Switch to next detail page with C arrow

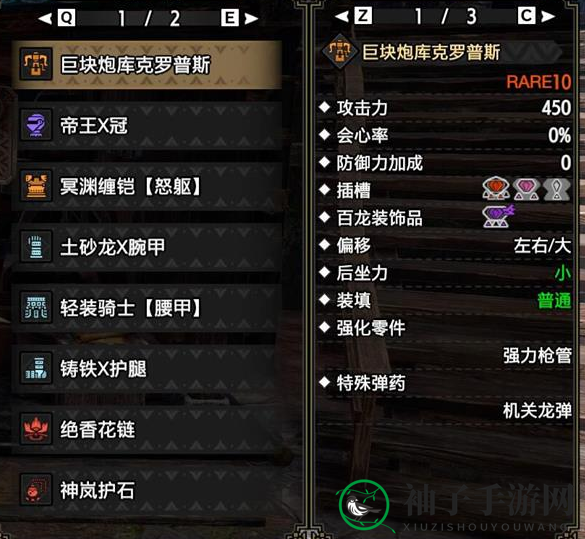pos(536,16)
